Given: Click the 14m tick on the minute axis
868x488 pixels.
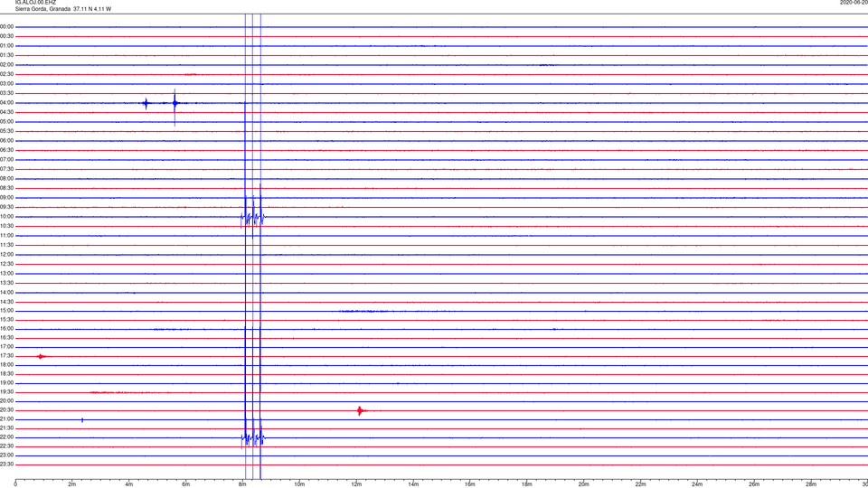Looking at the screenshot, I should pos(413,484).
